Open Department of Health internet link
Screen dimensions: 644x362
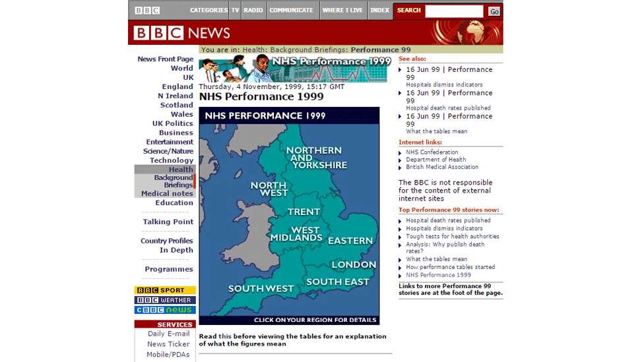435,160
